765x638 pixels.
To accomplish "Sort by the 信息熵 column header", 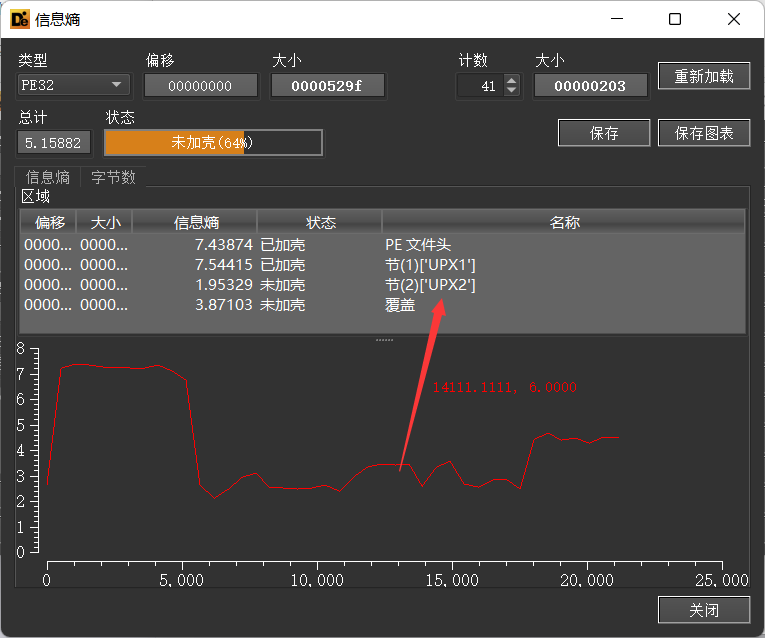I will tap(195, 222).
